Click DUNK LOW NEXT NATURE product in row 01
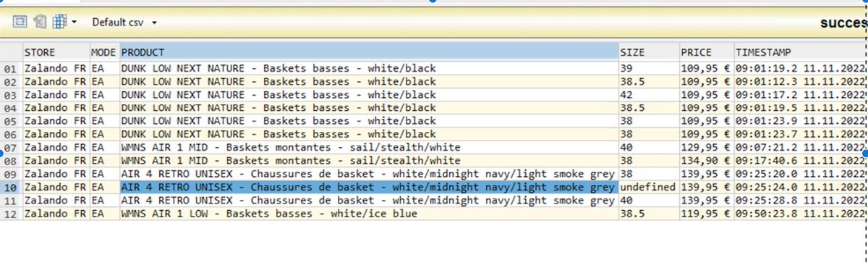Image resolution: width=868 pixels, height=263 pixels. pos(369,68)
